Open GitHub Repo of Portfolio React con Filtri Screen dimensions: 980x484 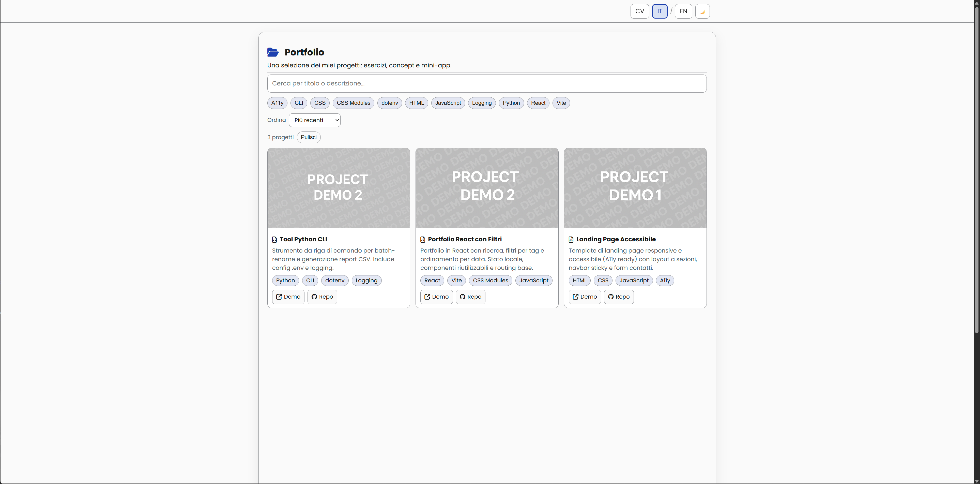tap(470, 297)
